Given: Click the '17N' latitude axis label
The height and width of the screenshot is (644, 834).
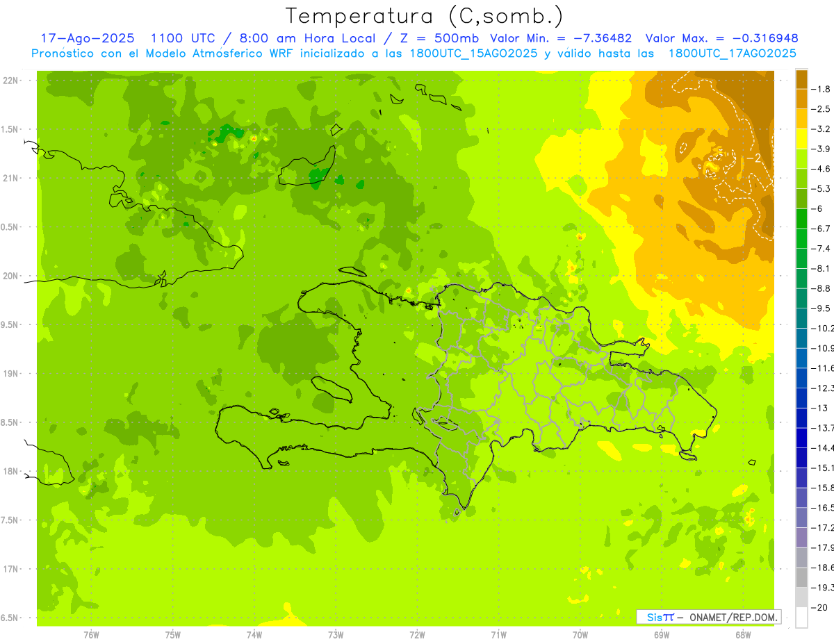Looking at the screenshot, I should [x=10, y=569].
